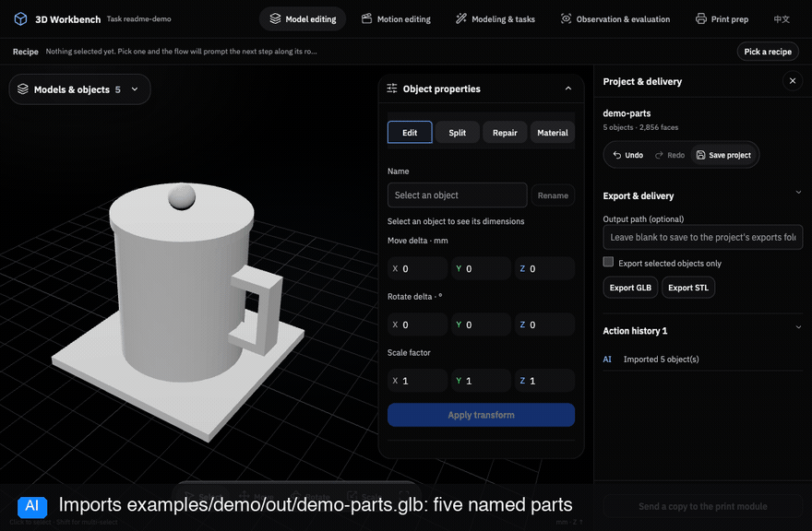Click the 3D Workbench cube logo
Image resolution: width=812 pixels, height=531 pixels.
20,19
